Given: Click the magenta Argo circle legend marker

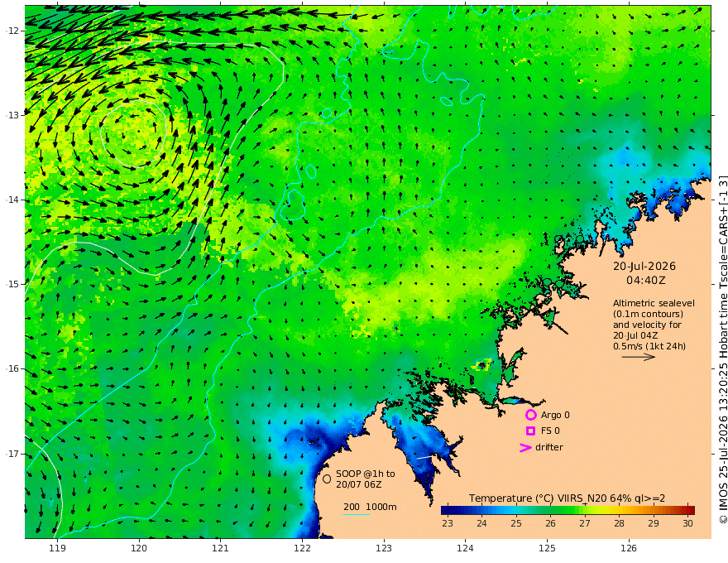Looking at the screenshot, I should point(530,415).
